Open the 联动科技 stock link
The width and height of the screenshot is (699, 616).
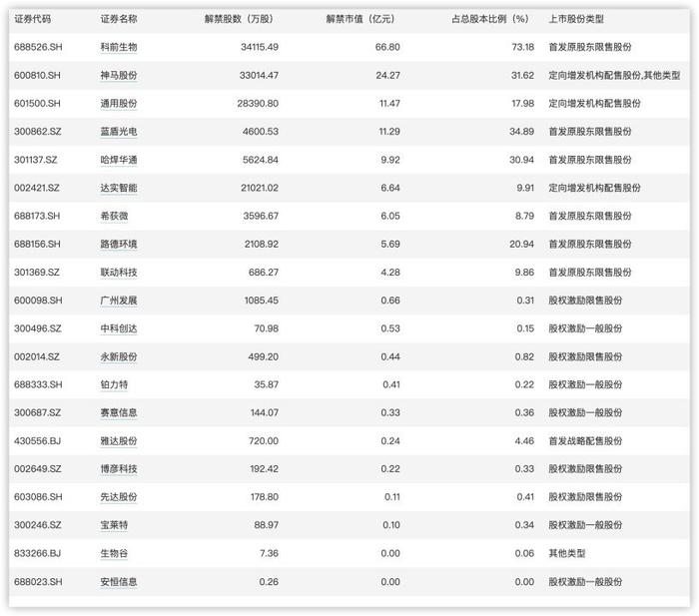tap(119, 272)
